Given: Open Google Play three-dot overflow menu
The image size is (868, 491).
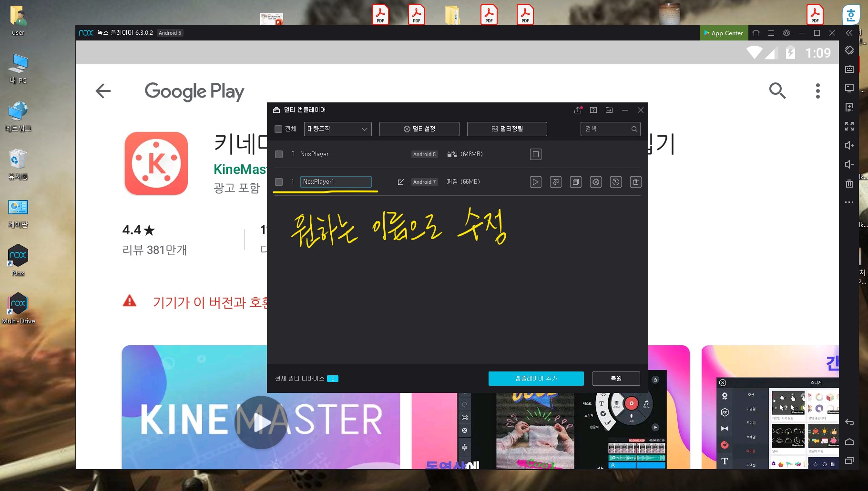Looking at the screenshot, I should coord(818,91).
